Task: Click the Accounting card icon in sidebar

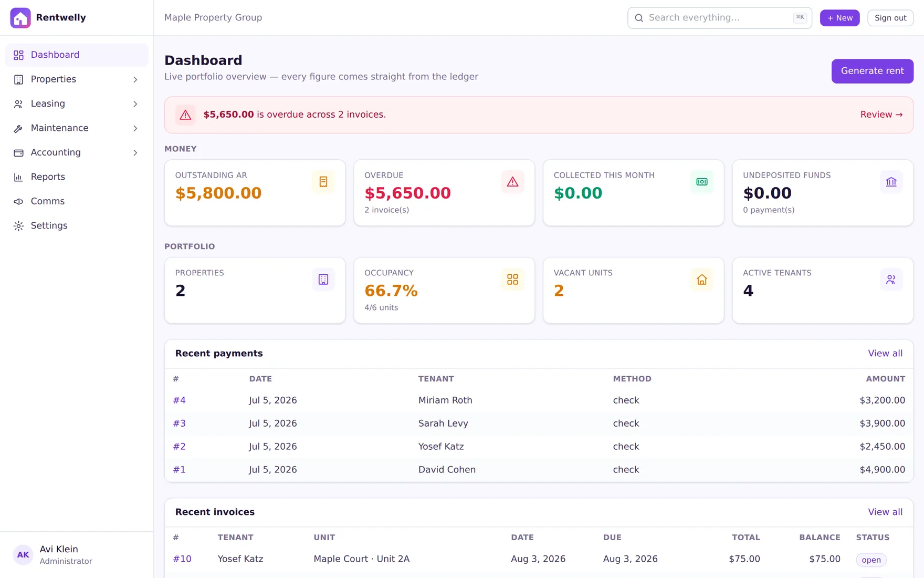Action: [18, 153]
